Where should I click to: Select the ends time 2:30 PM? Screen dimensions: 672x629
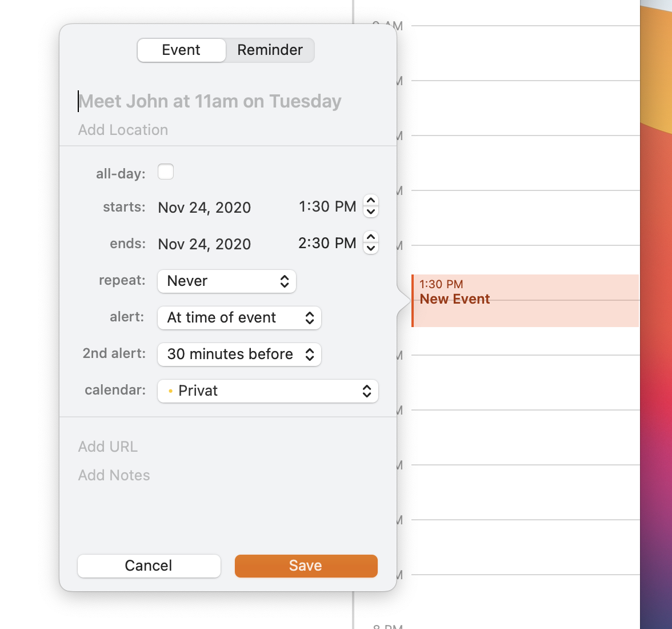327,244
